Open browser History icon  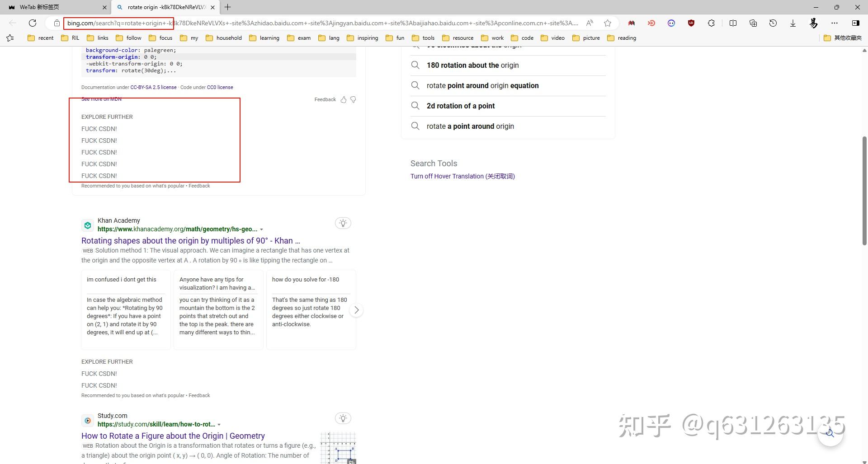tap(773, 23)
